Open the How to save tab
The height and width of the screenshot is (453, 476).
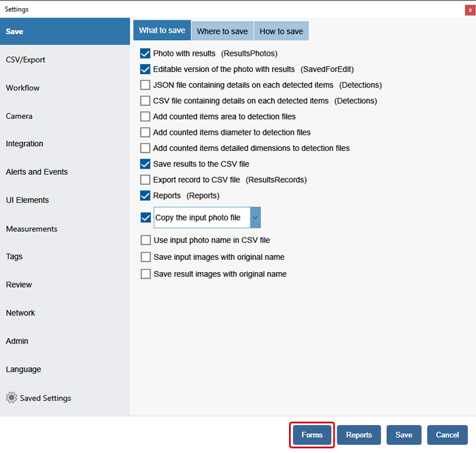[281, 31]
